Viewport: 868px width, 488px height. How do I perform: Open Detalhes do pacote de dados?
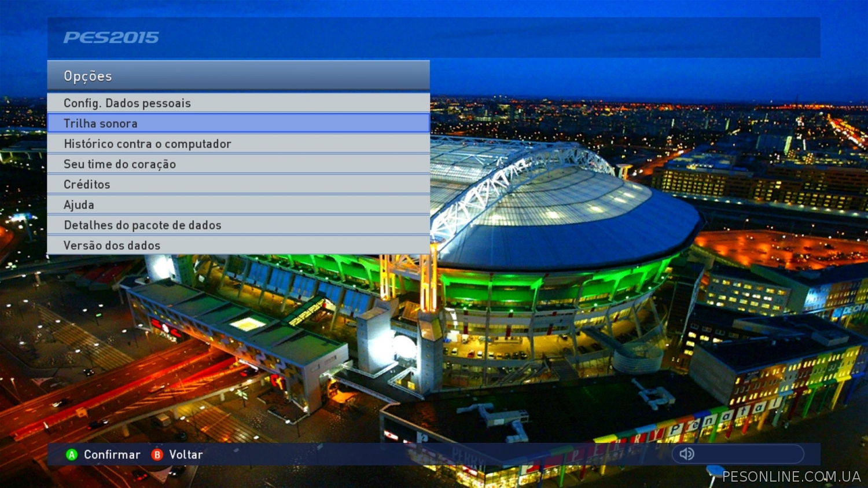[238, 225]
